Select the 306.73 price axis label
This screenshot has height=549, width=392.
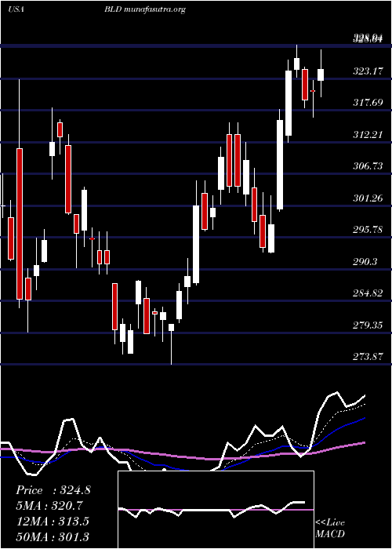point(368,166)
